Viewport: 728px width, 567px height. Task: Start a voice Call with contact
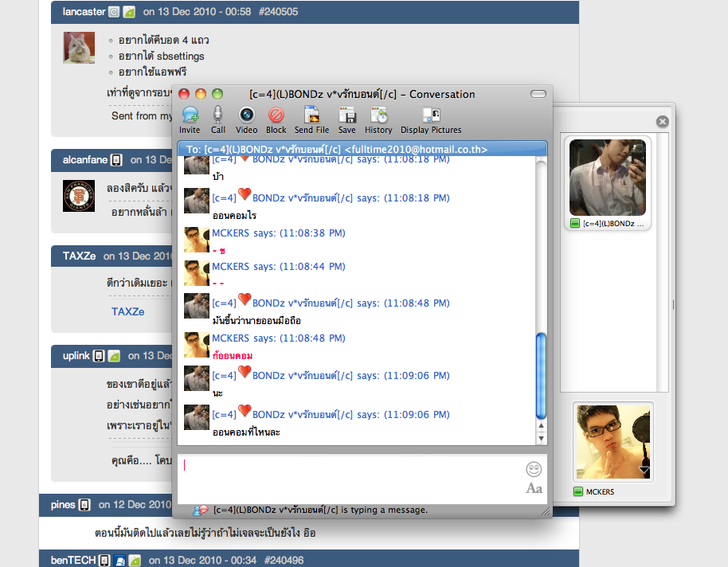click(217, 119)
